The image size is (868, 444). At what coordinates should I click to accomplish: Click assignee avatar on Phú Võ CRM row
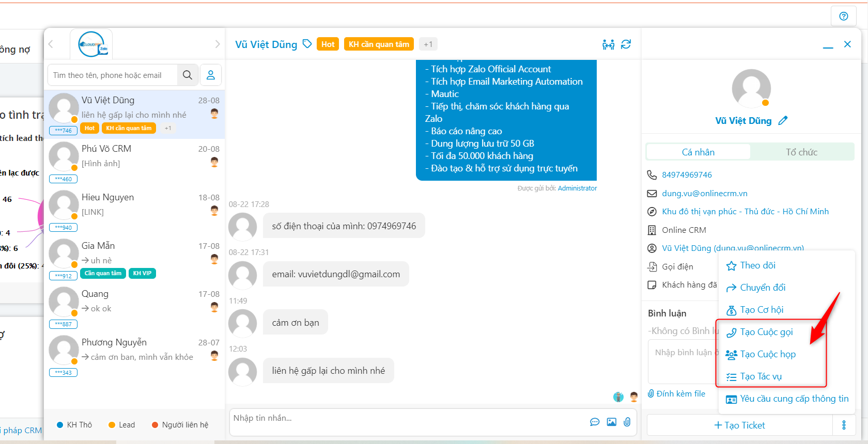(x=214, y=162)
